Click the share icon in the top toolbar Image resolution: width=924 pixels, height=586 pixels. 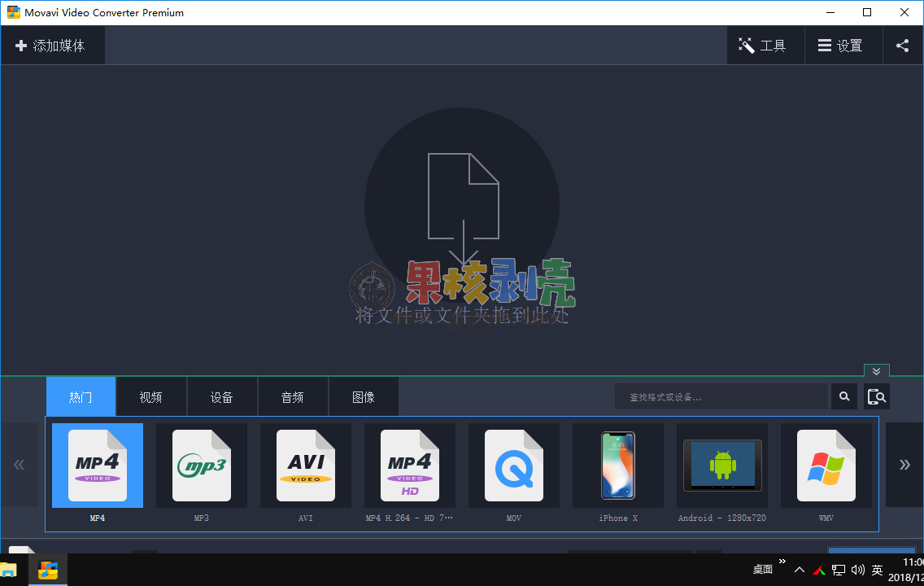[902, 46]
